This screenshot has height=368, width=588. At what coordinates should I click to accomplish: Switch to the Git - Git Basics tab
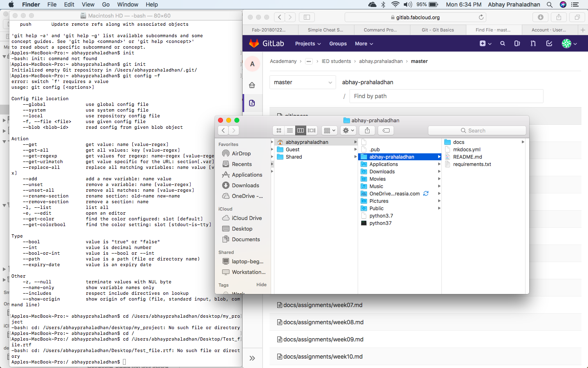[x=438, y=30]
